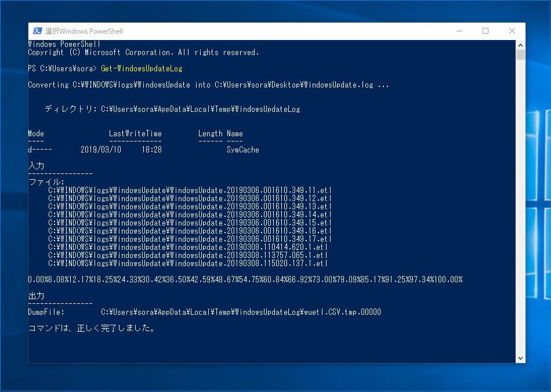Screen dimensions: 551x392
Task: Click the file line ending 349.11.etl
Action: (190, 190)
